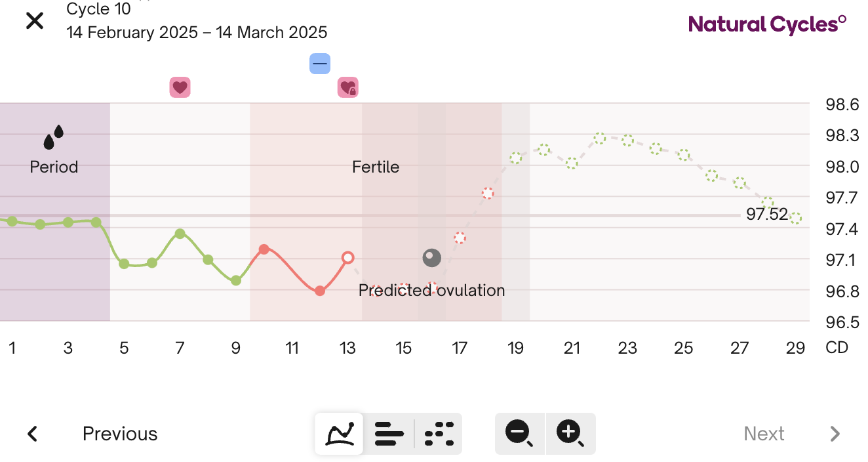This screenshot has height=462, width=868.
Task: Switch to the curve graph view
Action: 339,433
